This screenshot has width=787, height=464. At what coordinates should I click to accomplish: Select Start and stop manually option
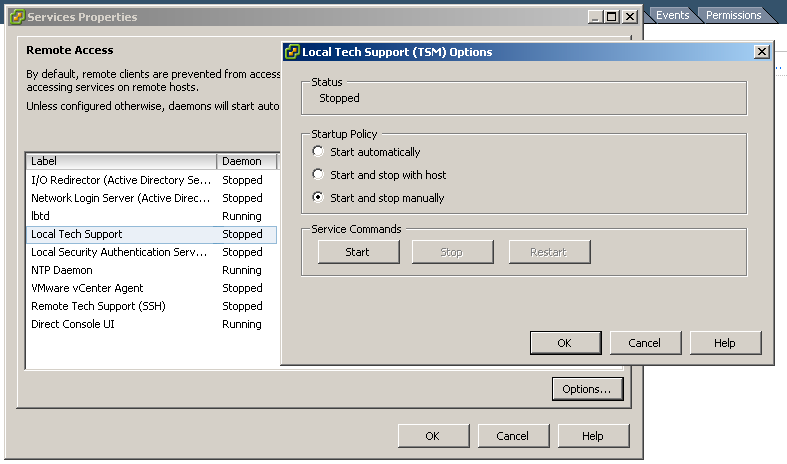[318, 197]
